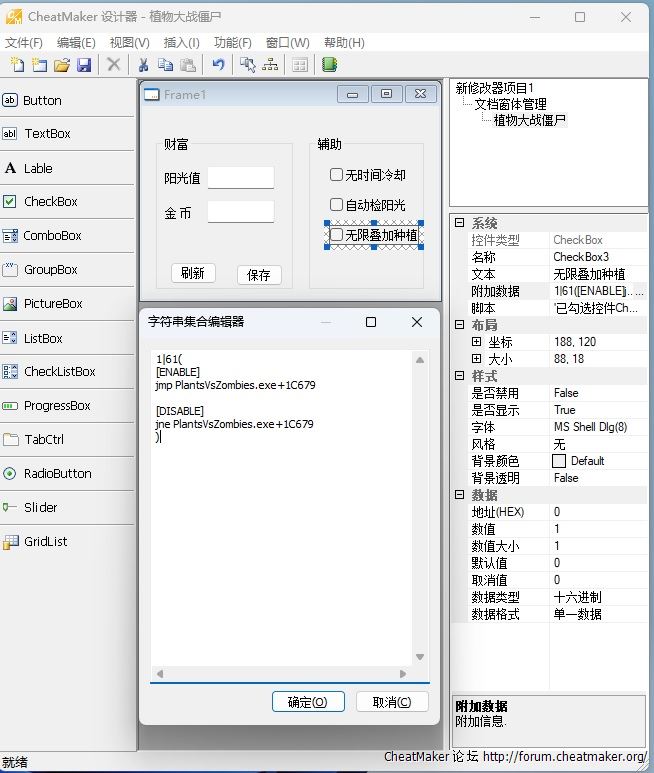Click the 背景颜色 Default color swatch
This screenshot has width=654, height=773.
point(559,461)
